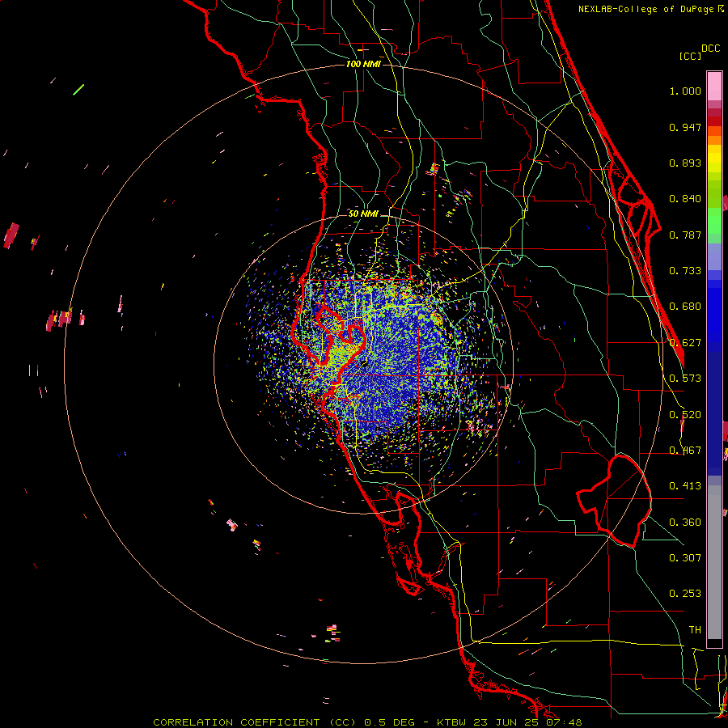Click the DCC label above the color bar
Screen dimensions: 728x728
click(710, 49)
